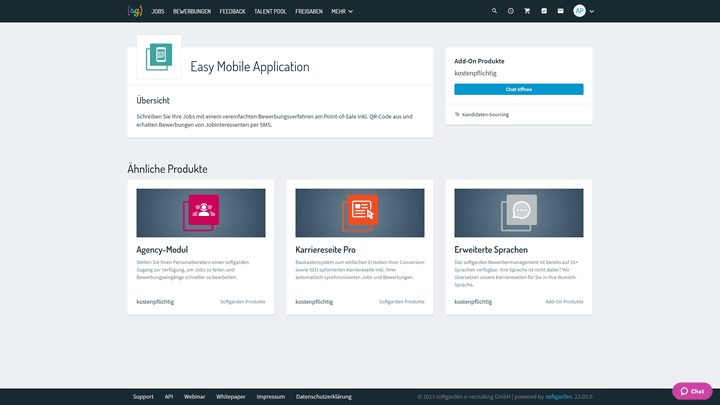Click the softgarden logo in navbar
The height and width of the screenshot is (405, 720).
135,11
